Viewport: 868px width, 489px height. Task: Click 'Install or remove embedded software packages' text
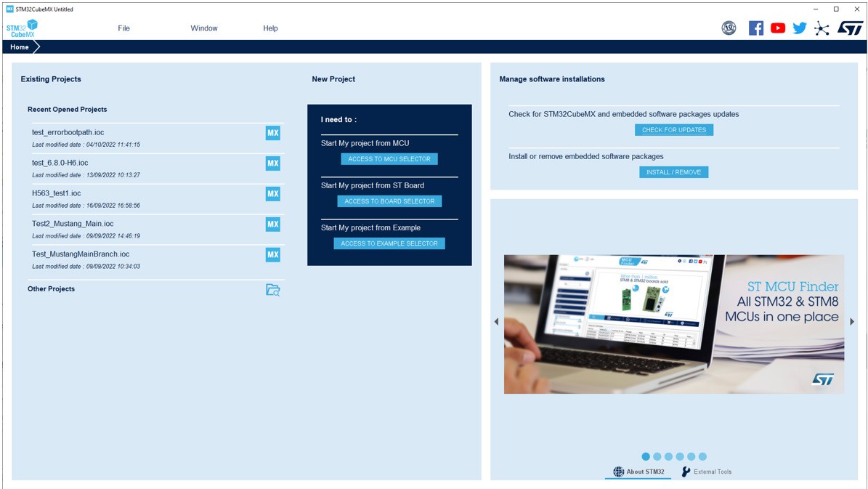tap(585, 157)
